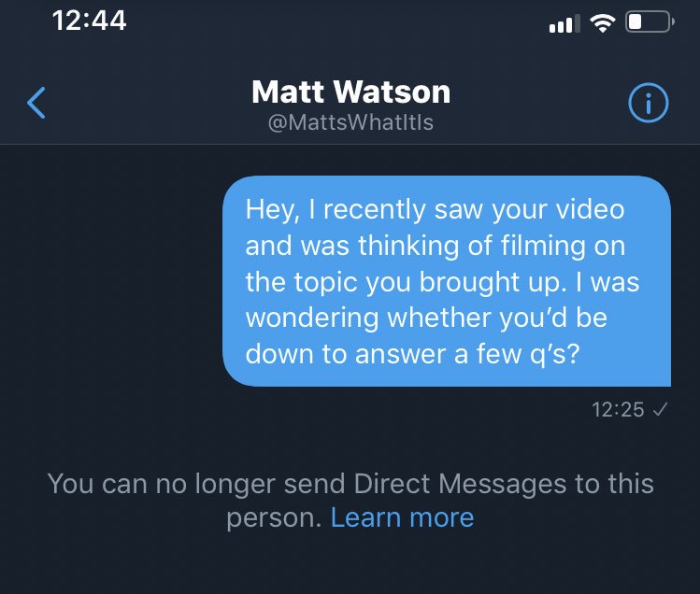The width and height of the screenshot is (700, 594).
Task: Tap empty area left of message bubble
Action: click(111, 281)
